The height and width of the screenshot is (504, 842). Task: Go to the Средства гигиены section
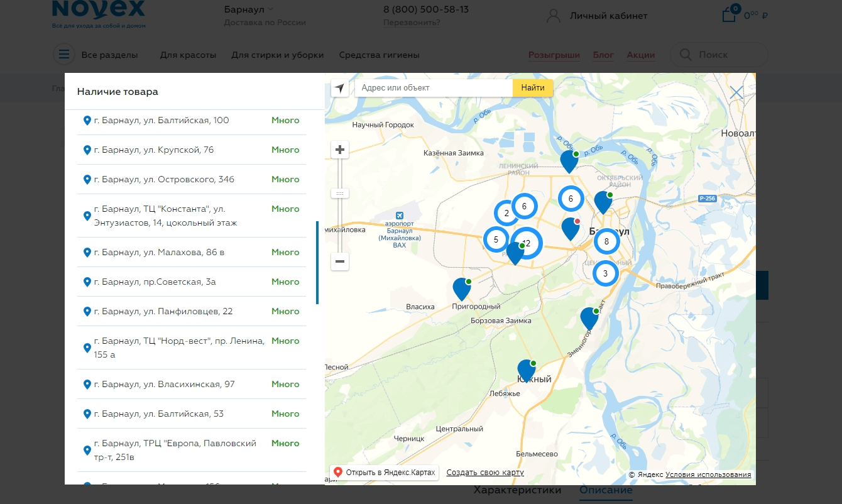379,55
